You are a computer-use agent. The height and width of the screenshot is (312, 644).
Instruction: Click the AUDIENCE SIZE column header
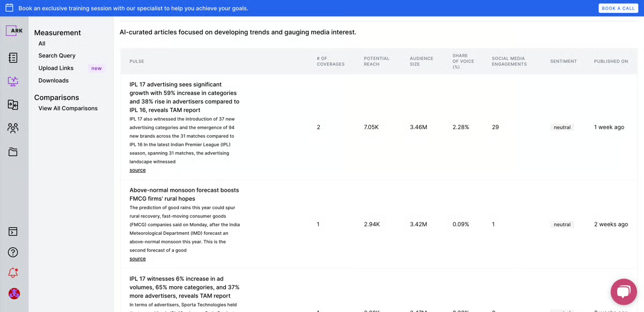(421, 61)
